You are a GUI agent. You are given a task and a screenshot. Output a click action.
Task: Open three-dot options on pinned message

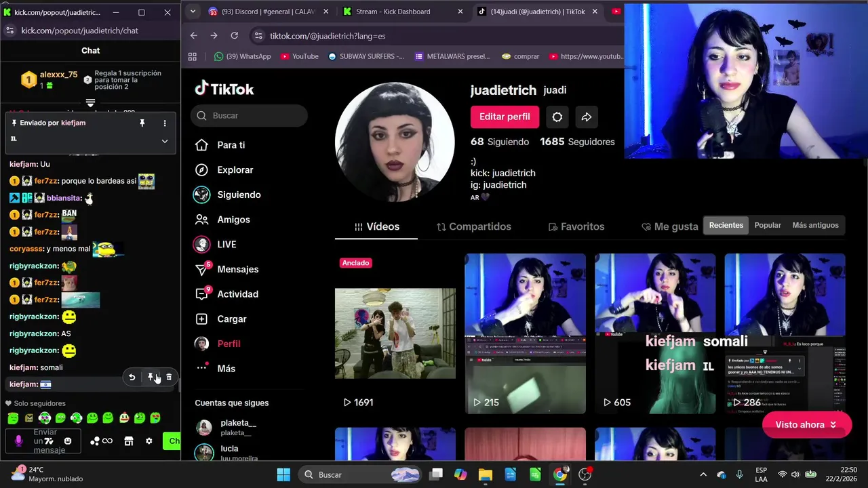[x=164, y=123]
